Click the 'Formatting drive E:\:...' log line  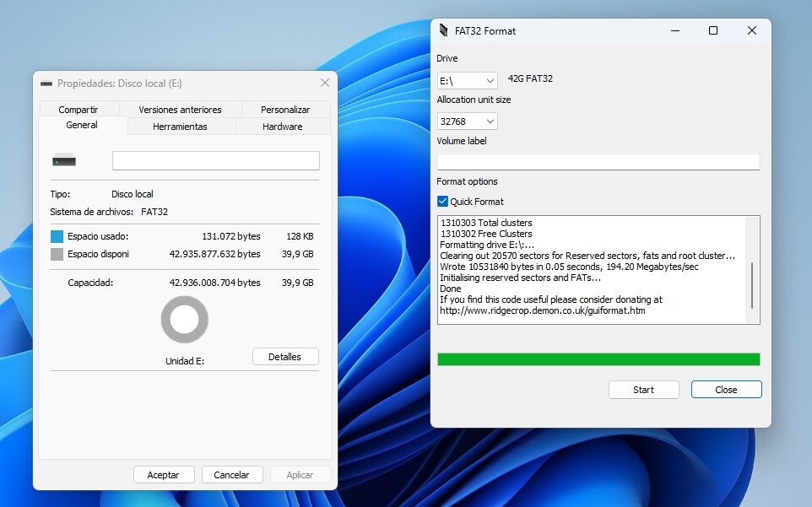coord(487,245)
